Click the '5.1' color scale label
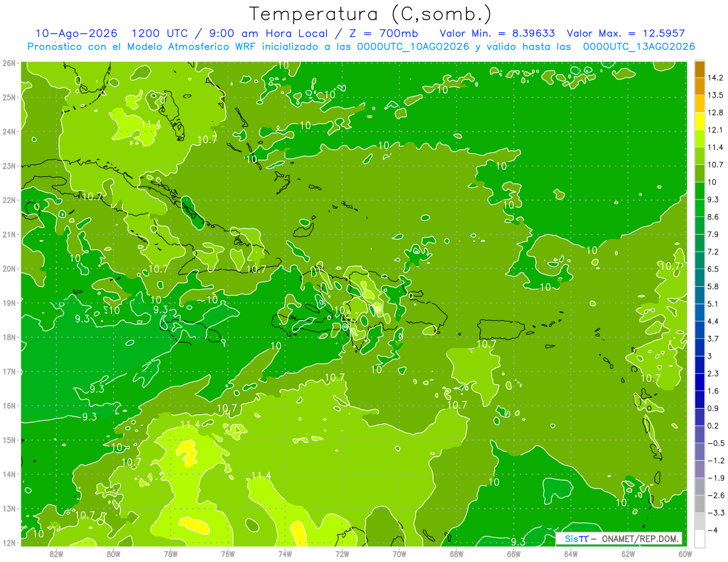 (x=713, y=304)
